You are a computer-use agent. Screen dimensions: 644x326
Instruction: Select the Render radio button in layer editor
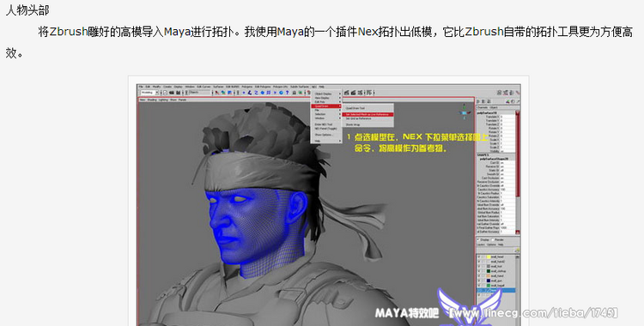click(x=493, y=239)
